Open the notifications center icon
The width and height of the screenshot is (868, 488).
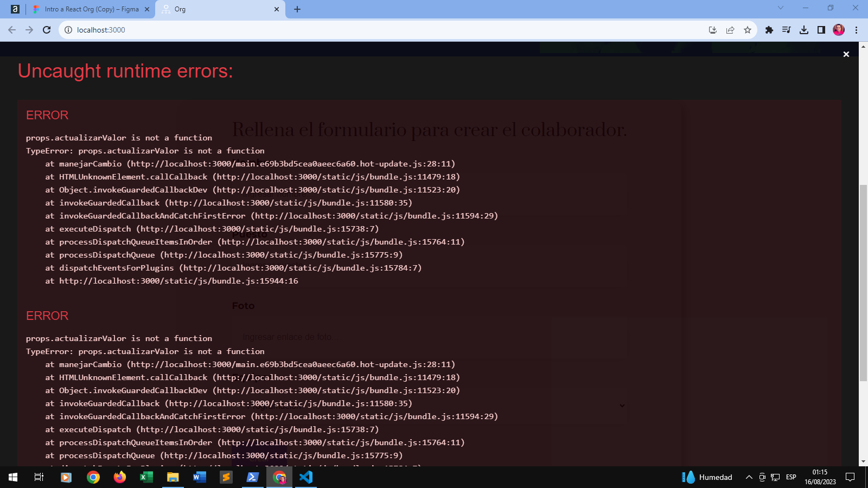tap(851, 477)
